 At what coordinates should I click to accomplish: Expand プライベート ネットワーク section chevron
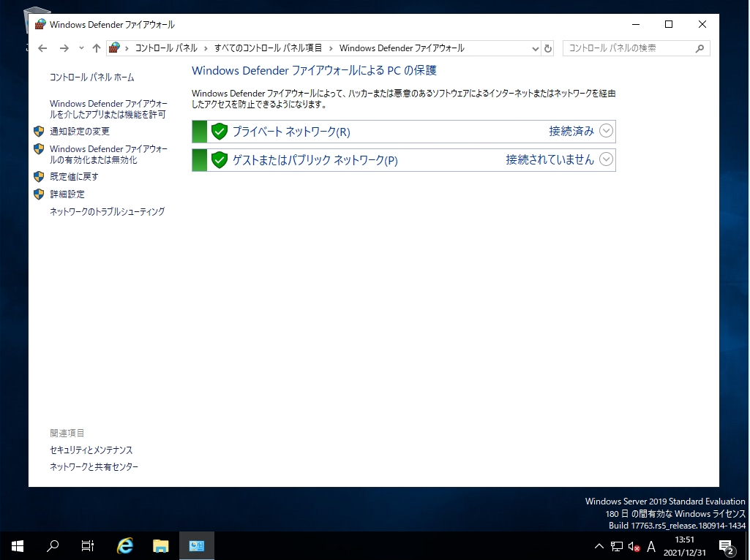(606, 131)
